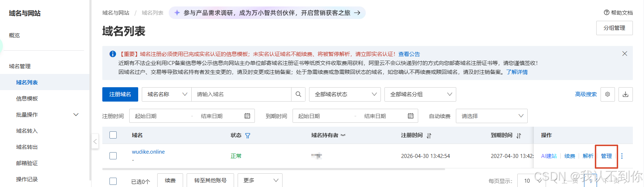This screenshot has height=187, width=644.
Task: Click expiration end date field
Action: (382, 116)
